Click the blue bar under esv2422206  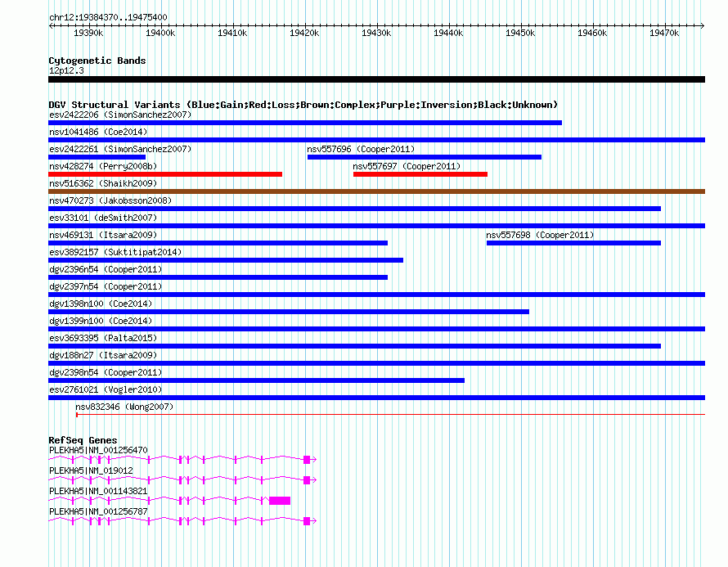click(x=305, y=123)
